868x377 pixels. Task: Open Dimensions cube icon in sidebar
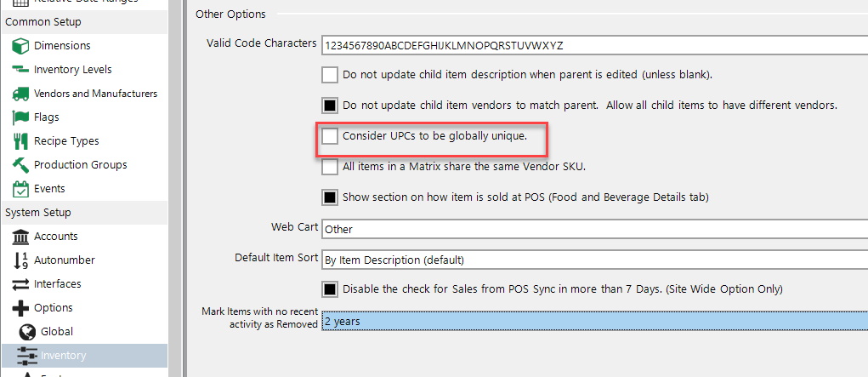20,45
